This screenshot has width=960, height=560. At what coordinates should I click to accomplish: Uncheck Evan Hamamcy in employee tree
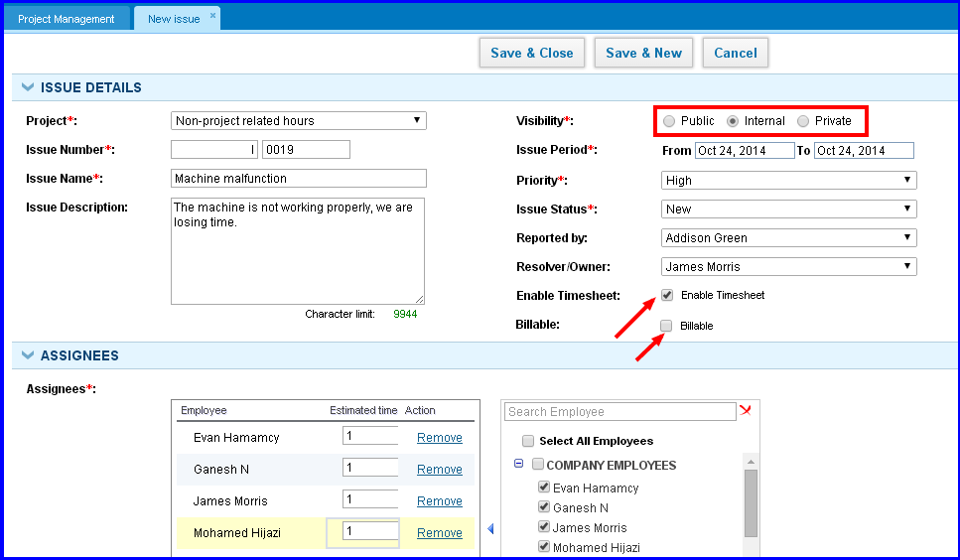(x=544, y=487)
